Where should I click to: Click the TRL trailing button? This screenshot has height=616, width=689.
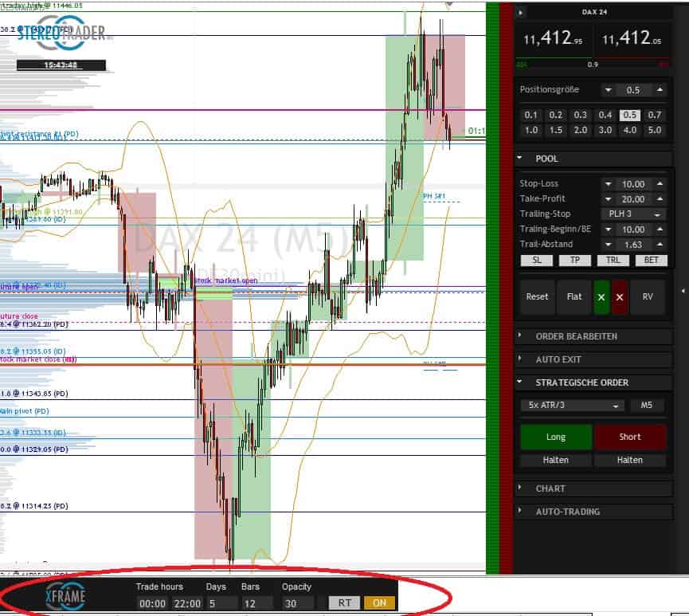coord(613,260)
